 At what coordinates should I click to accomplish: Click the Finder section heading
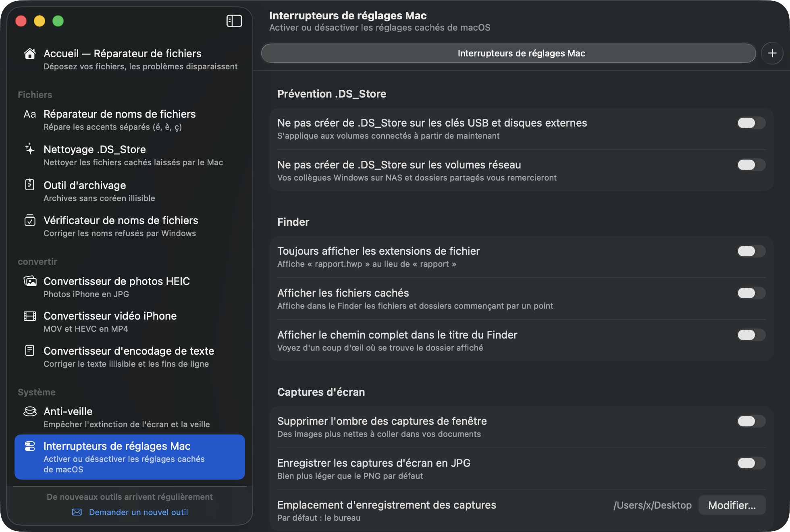pyautogui.click(x=293, y=222)
